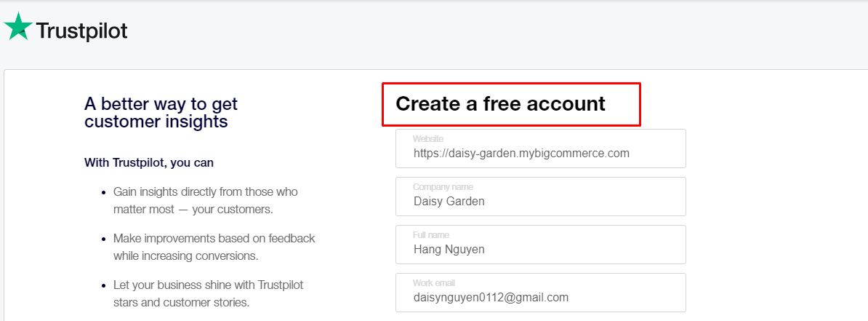Click the small 'Website' floating label
Viewport: 868px width, 321px height.
point(427,139)
